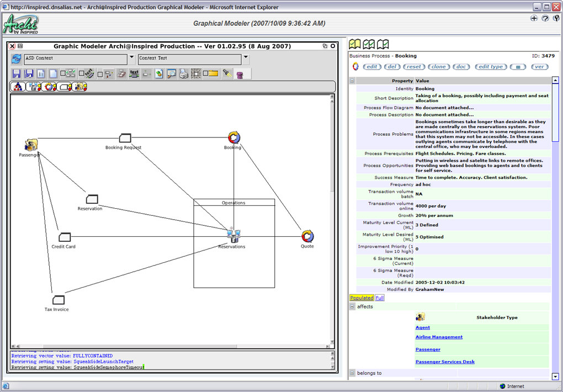Viewport: 563px width, 392px height.
Task: Click the properties panel scroll-down arrow
Action: 555,376
